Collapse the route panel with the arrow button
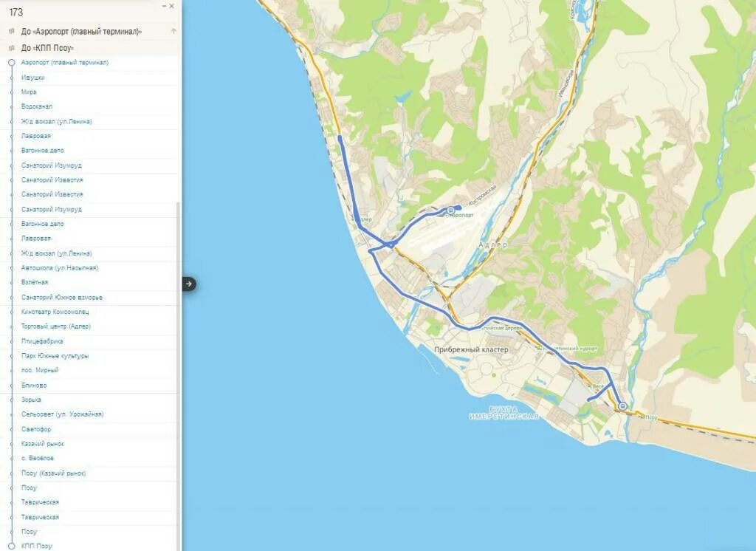756x551 pixels. coord(189,284)
